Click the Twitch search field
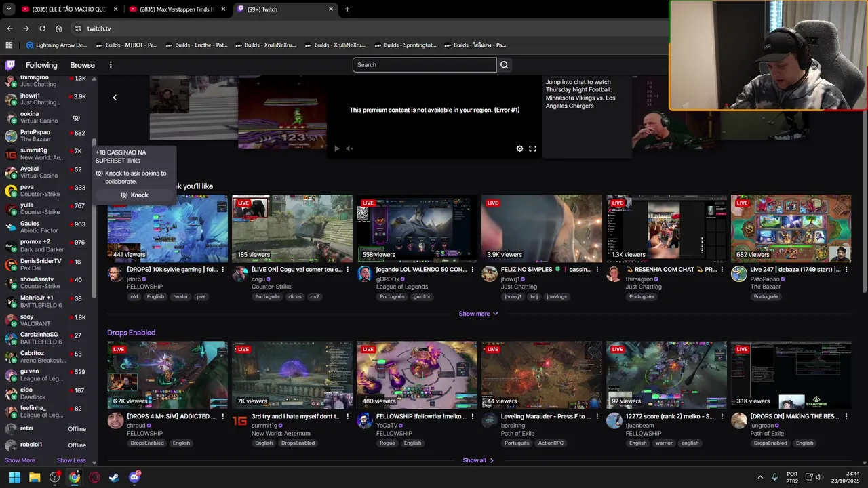Viewport: 868px width, 488px height. [425, 65]
